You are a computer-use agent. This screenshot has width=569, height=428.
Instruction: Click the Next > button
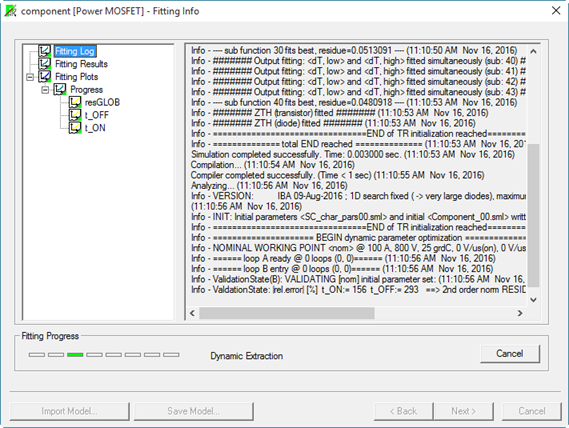463,411
